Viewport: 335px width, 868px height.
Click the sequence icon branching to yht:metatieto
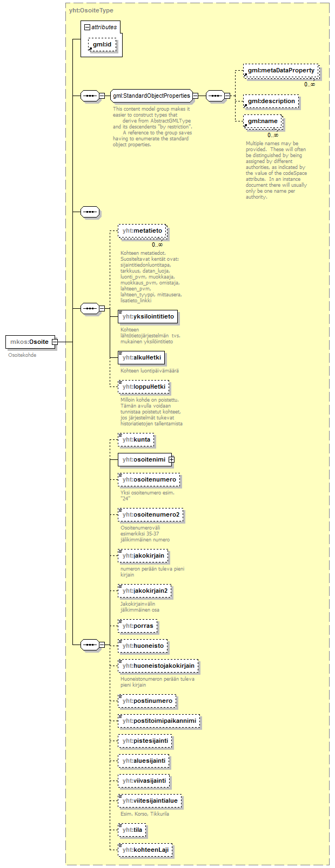89,309
